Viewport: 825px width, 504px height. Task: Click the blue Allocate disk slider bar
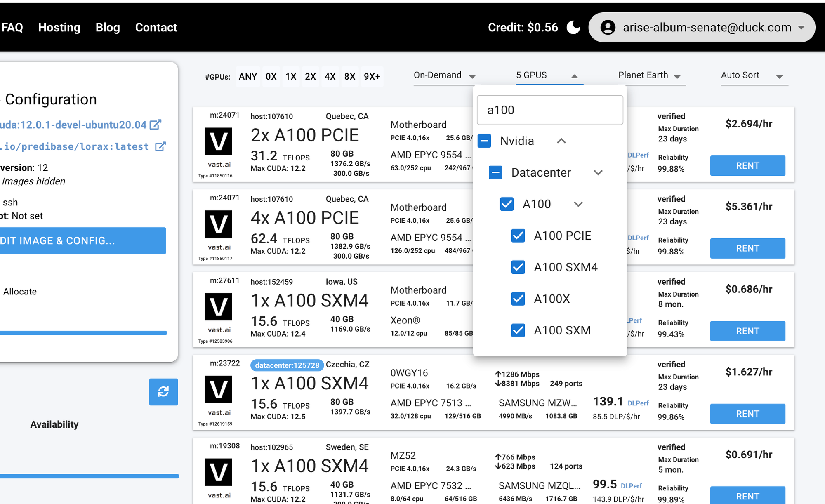[82, 333]
